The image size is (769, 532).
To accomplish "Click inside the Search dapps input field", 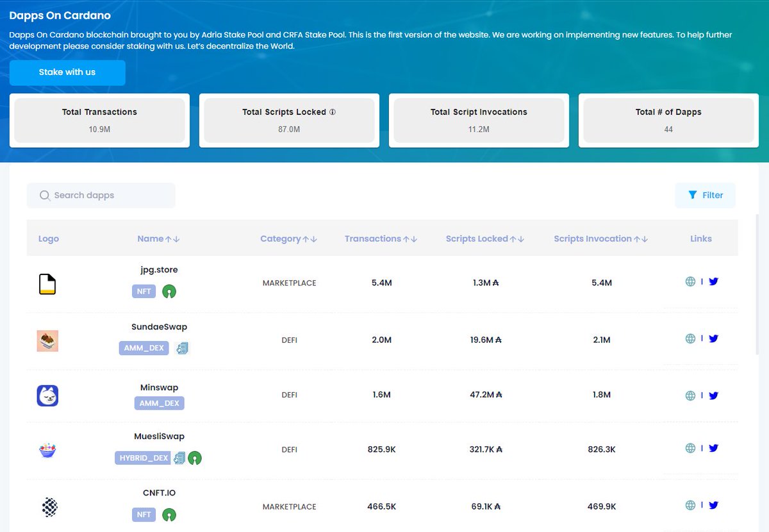I will click(103, 195).
